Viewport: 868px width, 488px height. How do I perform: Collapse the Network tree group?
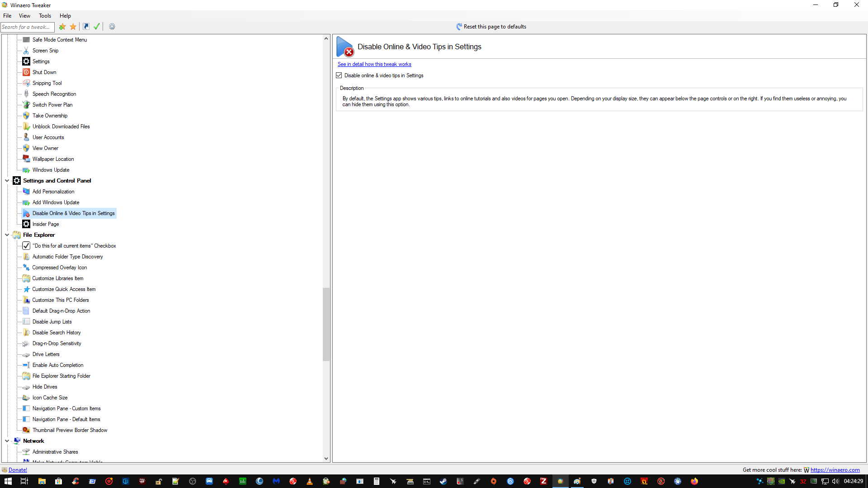pyautogui.click(x=7, y=441)
